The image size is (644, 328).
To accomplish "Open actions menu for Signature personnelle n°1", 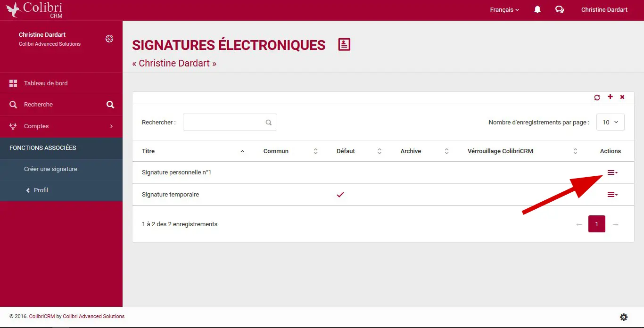I will click(x=612, y=172).
